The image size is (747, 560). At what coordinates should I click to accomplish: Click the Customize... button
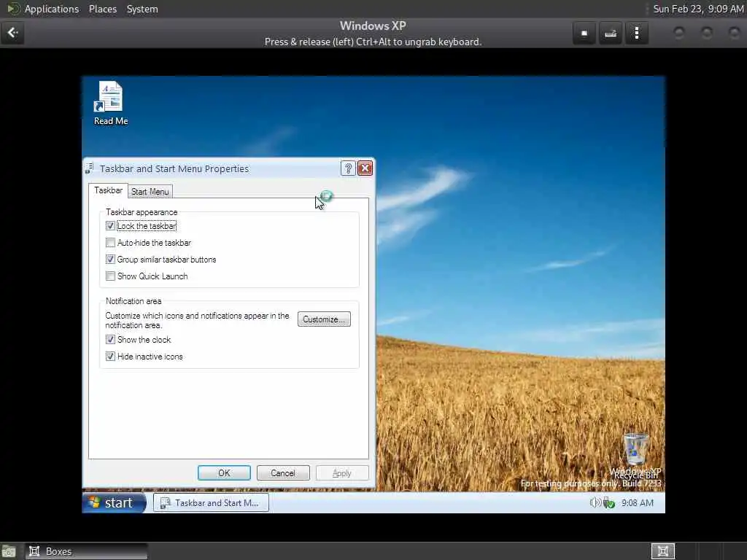pos(324,319)
